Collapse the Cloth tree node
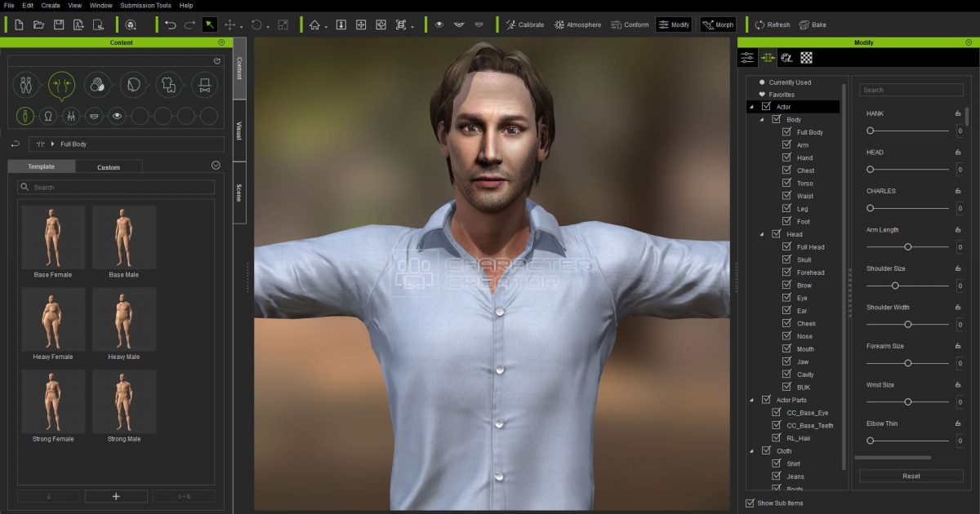980x514 pixels. pyautogui.click(x=751, y=451)
